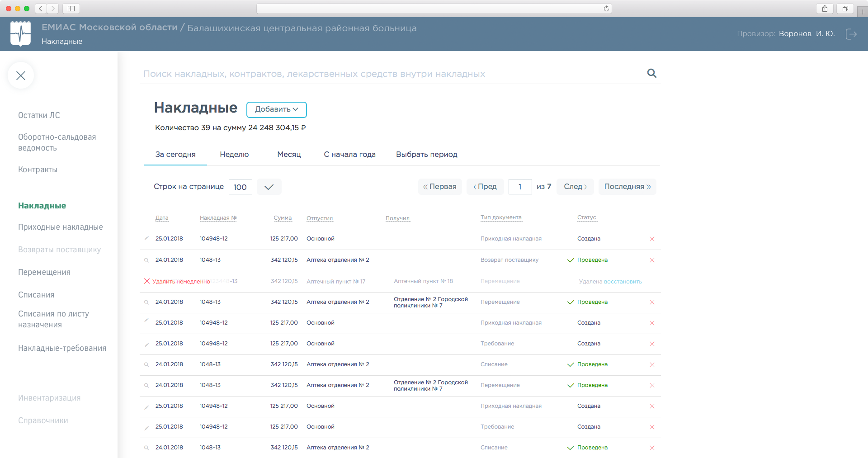Open the Добавить dropdown
The image size is (868, 458).
[276, 109]
